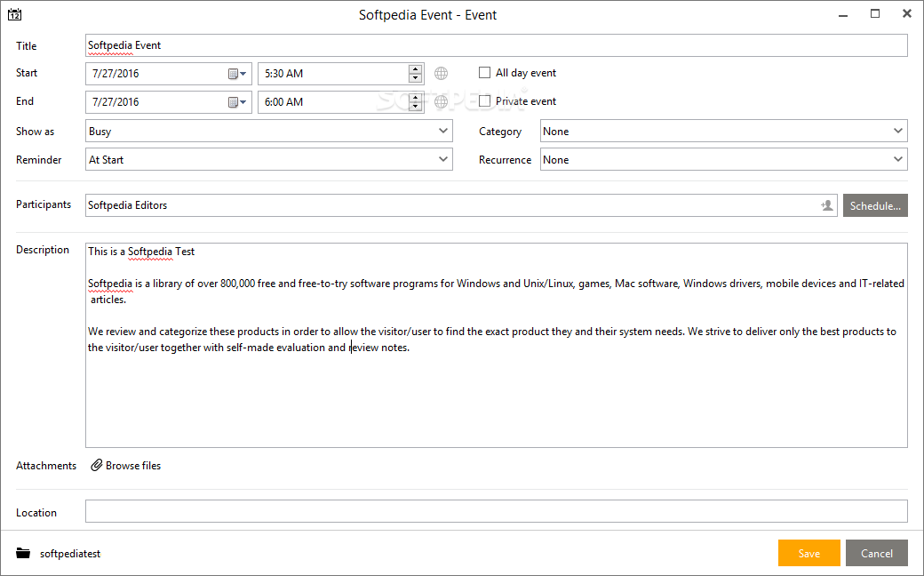
Task: Click the 'This is a Softpedia Test' line
Action: (141, 252)
